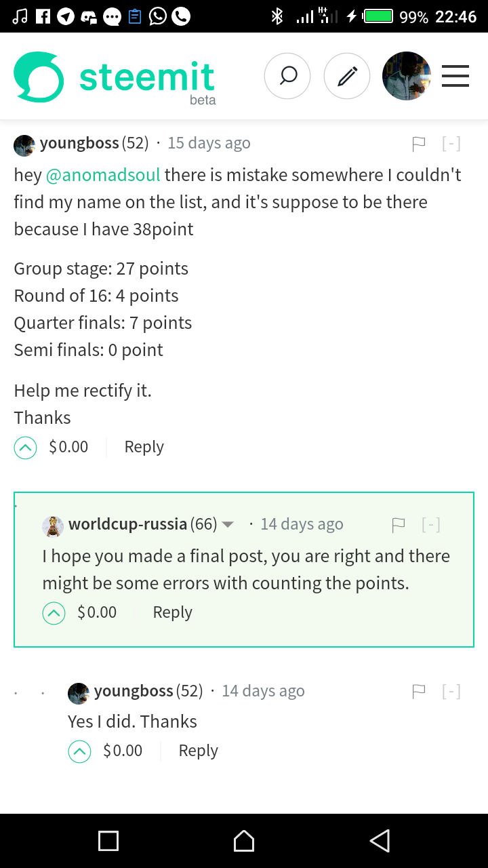
Task: Tap the pencil compose post icon
Action: (x=347, y=76)
